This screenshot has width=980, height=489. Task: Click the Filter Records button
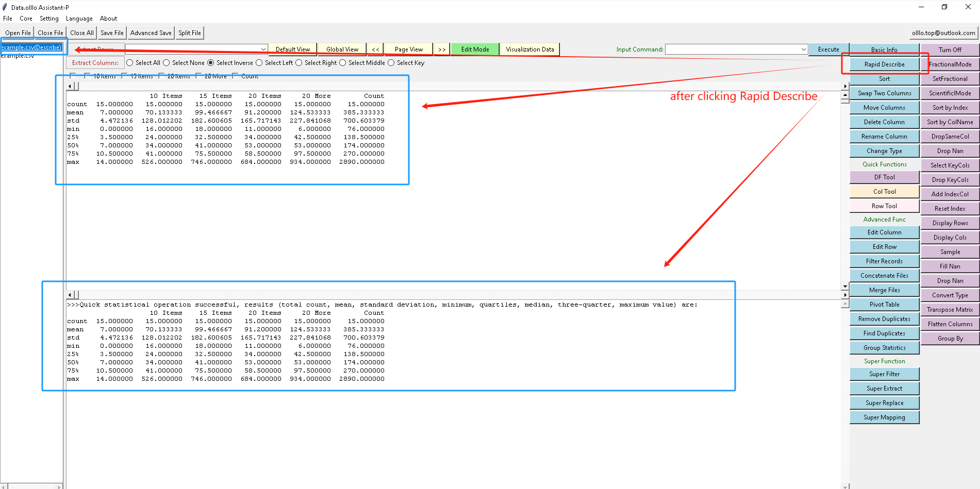pyautogui.click(x=885, y=261)
